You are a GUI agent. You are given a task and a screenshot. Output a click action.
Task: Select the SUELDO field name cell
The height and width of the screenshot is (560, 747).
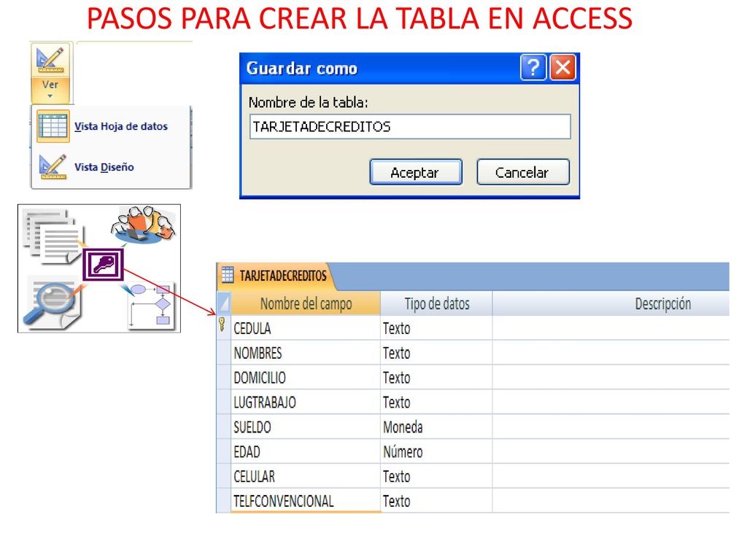tap(306, 427)
